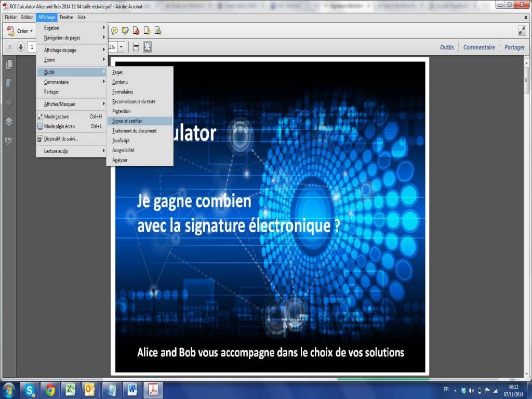Open the attachments paperclip panel
532x399 pixels.
(x=9, y=102)
